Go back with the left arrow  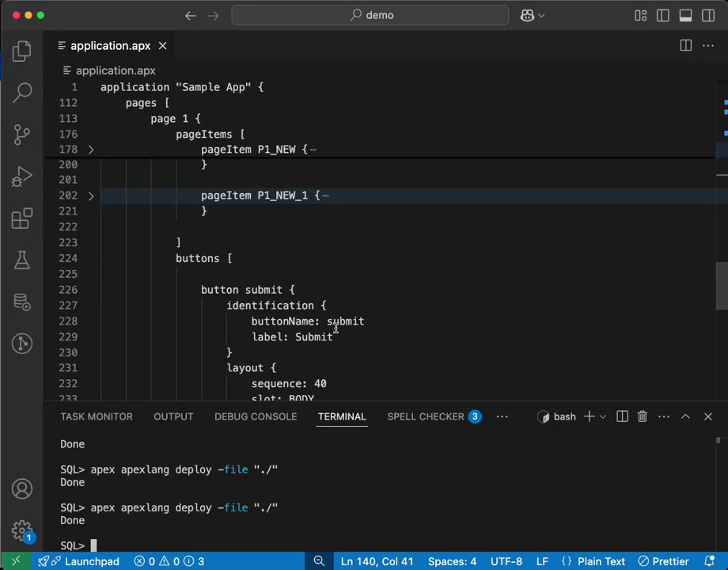191,15
